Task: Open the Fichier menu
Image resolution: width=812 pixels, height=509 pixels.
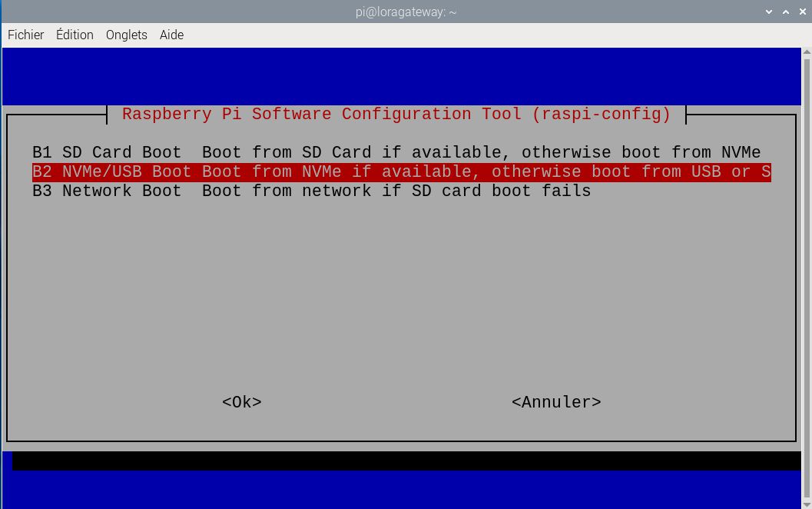Action: [x=26, y=35]
